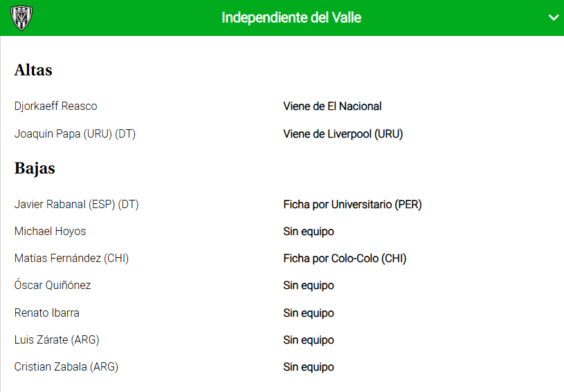
Task: Click player name Renato Ibarra
Action: [x=46, y=313]
